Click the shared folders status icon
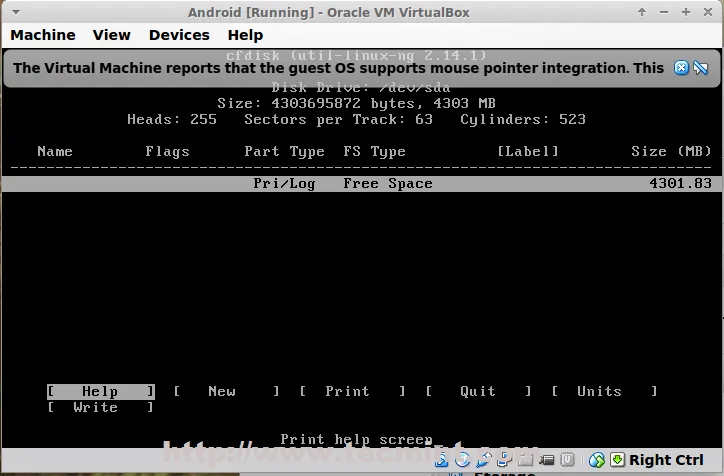 pos(524,460)
